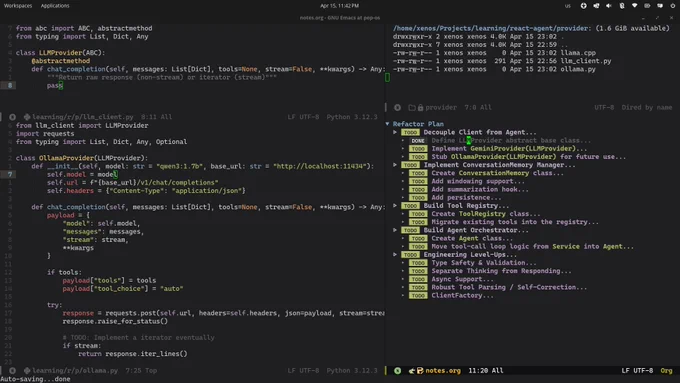680x383 pixels.
Task: Click TODO badge of ClientFactory
Action: pyautogui.click(x=418, y=295)
